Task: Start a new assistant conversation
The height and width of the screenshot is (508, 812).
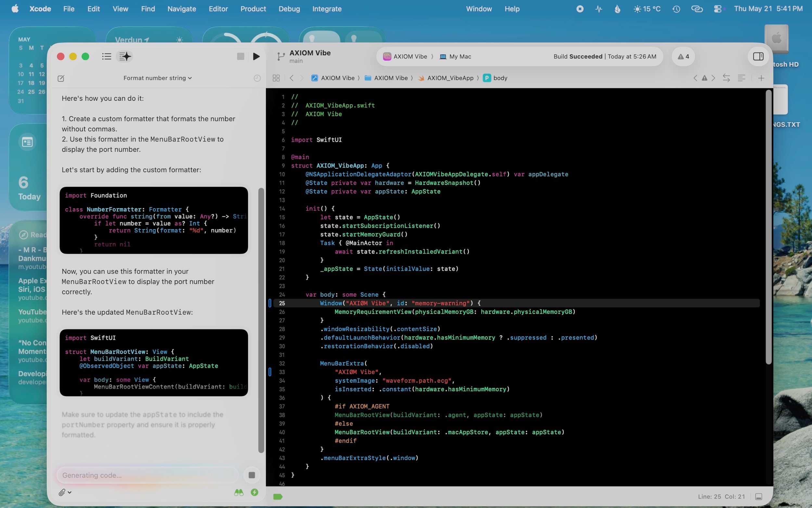Action: click(61, 78)
